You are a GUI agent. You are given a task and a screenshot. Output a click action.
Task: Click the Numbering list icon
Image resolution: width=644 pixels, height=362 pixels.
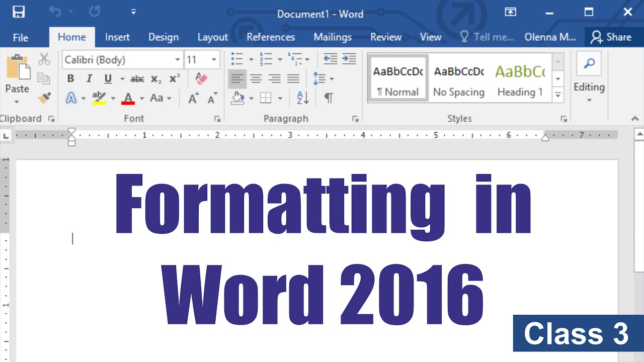pos(266,59)
